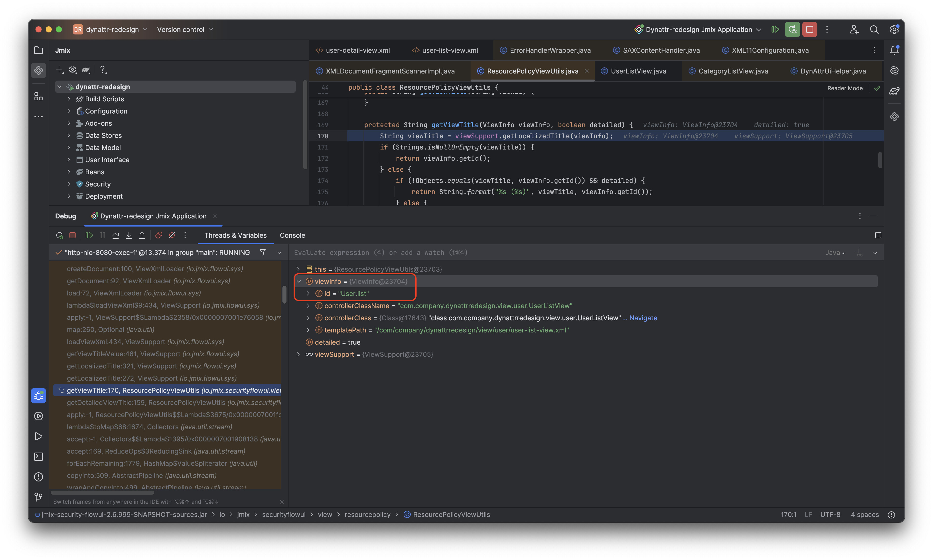The height and width of the screenshot is (560, 933).
Task: Filter thread frames with funnel icon
Action: pos(262,252)
